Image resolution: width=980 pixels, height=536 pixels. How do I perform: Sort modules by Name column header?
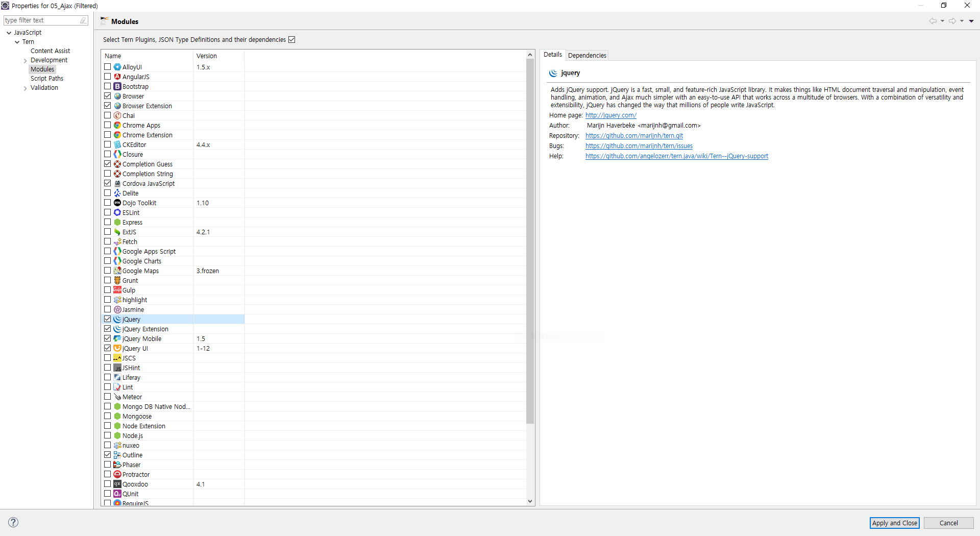[x=147, y=56]
